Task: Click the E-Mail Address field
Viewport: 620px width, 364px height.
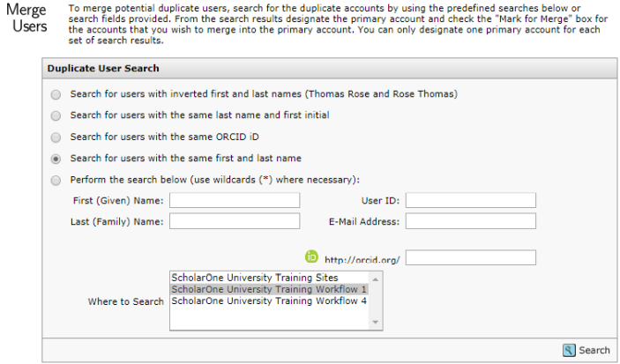Action: 471,221
